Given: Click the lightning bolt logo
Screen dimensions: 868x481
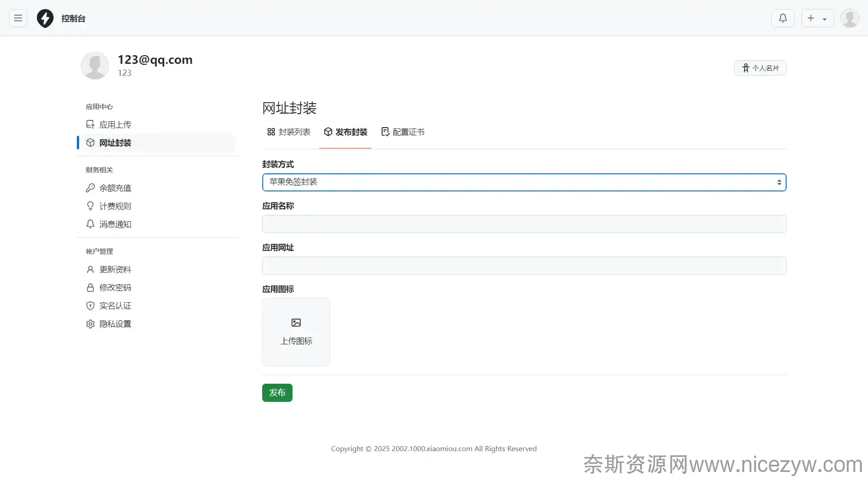Looking at the screenshot, I should [x=45, y=19].
